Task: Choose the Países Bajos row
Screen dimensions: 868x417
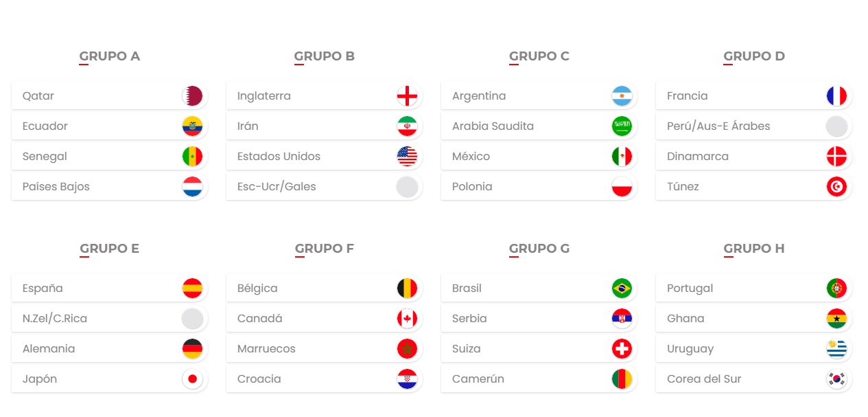Action: coord(110,187)
